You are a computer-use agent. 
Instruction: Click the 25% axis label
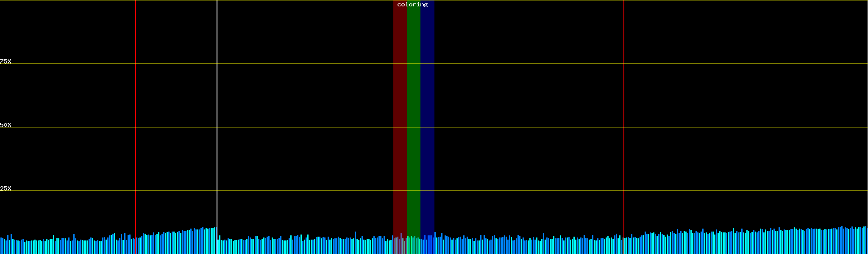[6, 188]
